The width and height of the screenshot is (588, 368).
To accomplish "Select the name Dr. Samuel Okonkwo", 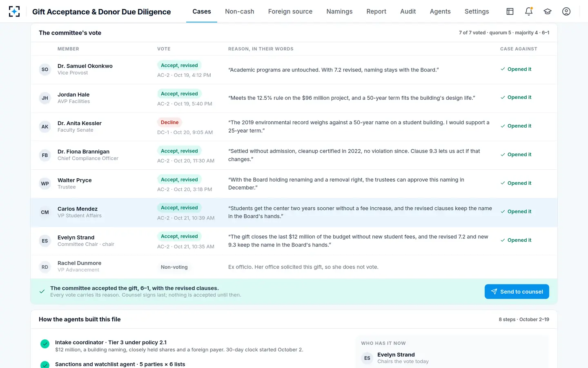I will (85, 66).
